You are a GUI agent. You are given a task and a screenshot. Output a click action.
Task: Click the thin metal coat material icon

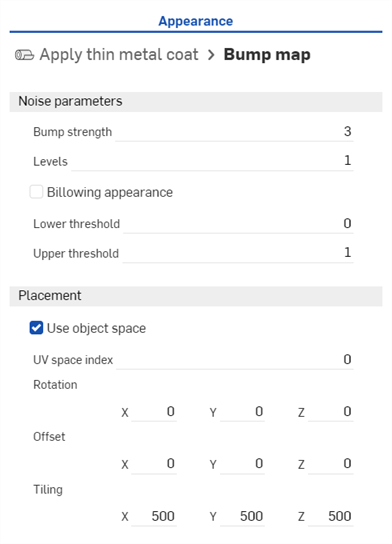click(x=24, y=55)
